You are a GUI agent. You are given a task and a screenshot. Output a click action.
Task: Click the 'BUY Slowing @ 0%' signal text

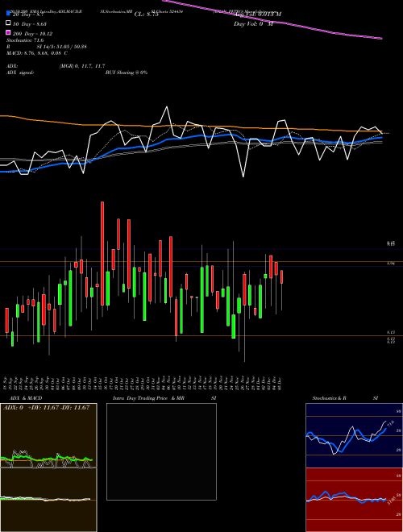[x=127, y=73]
